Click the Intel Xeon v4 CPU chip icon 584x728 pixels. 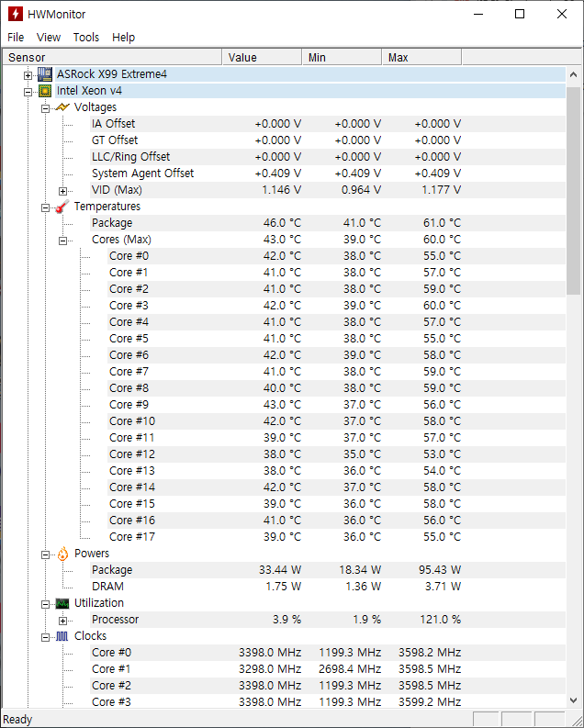click(45, 91)
